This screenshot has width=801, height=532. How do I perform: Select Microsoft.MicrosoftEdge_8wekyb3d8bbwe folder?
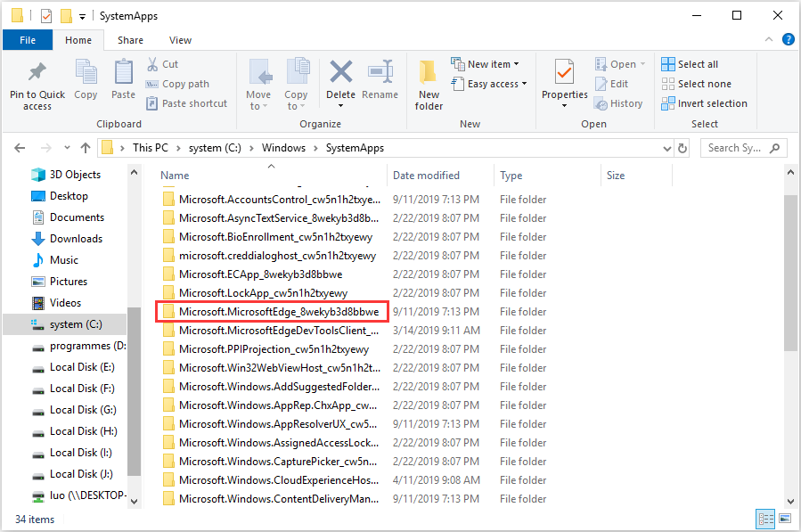point(273,312)
